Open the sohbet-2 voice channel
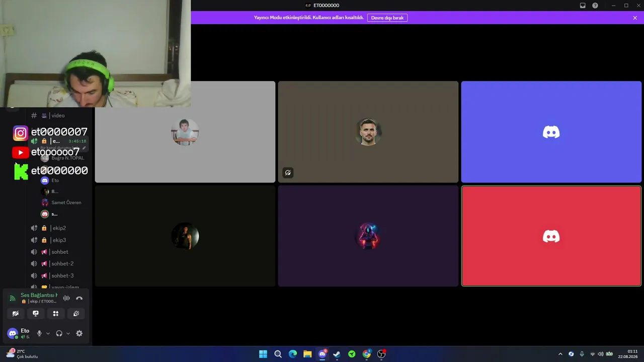This screenshot has width=644, height=362. coord(59,263)
